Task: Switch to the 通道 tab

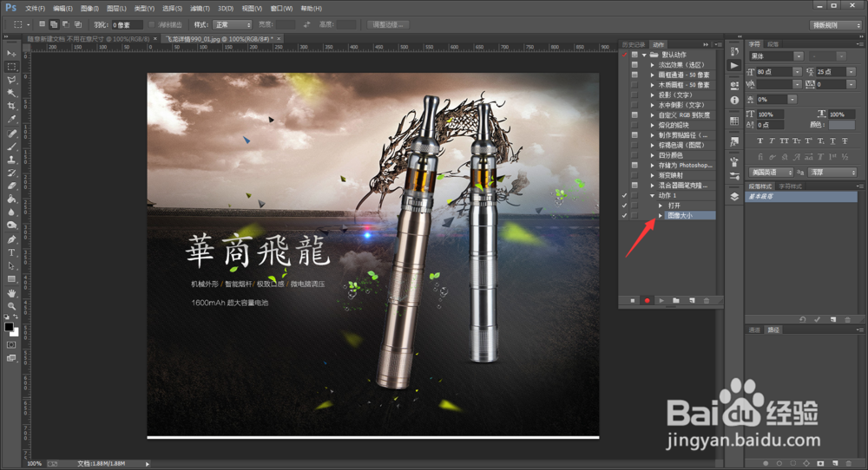Action: pyautogui.click(x=754, y=330)
